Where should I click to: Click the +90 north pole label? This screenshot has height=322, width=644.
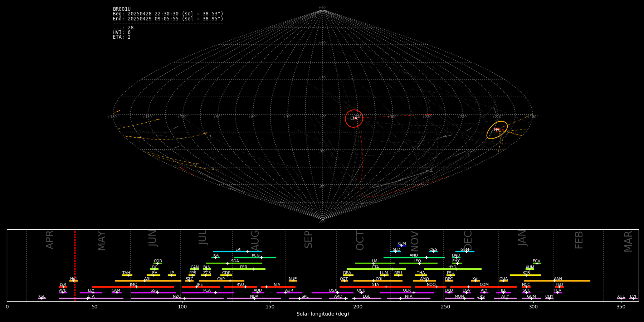tap(322, 8)
